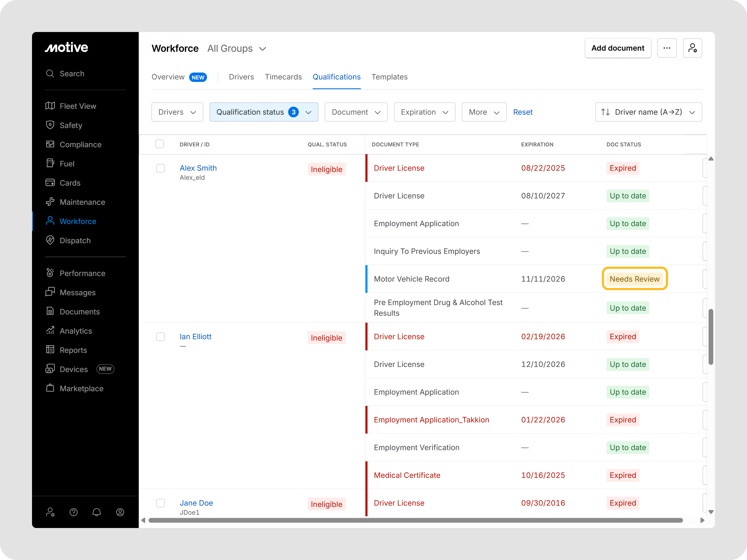Click the Dispatch icon in the sidebar
747x560 pixels.
coord(50,240)
